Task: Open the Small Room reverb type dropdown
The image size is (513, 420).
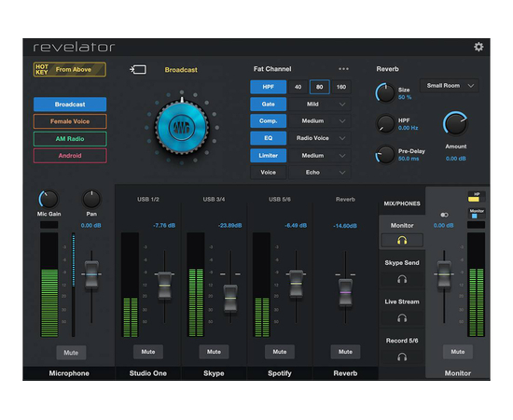Action: coord(450,86)
